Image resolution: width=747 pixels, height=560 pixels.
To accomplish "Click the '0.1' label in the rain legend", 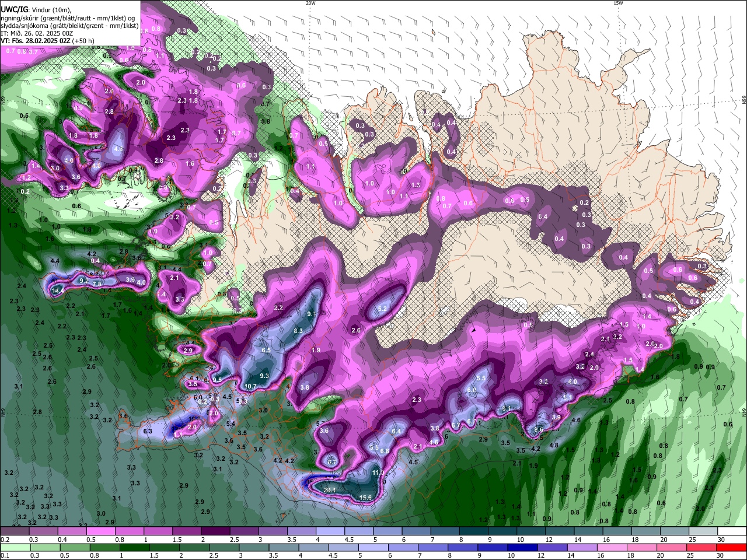I will [5, 556].
